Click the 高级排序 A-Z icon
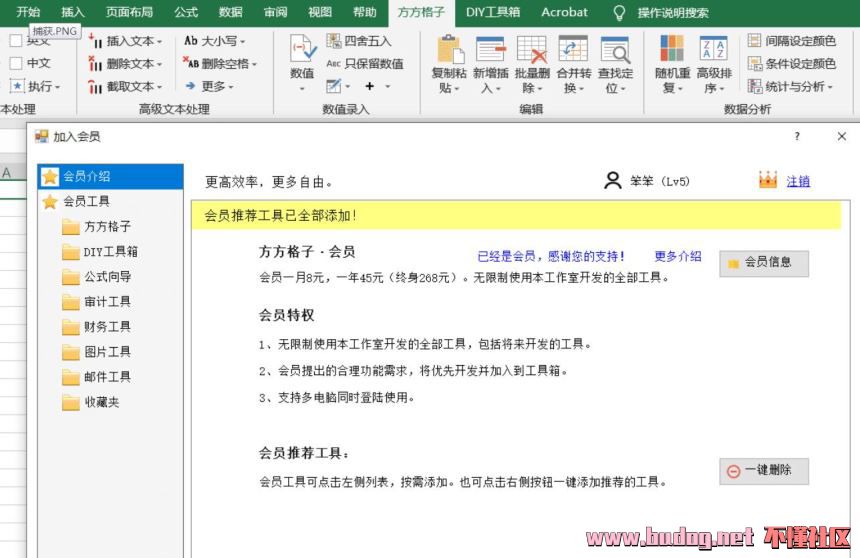This screenshot has width=860, height=558. [713, 50]
